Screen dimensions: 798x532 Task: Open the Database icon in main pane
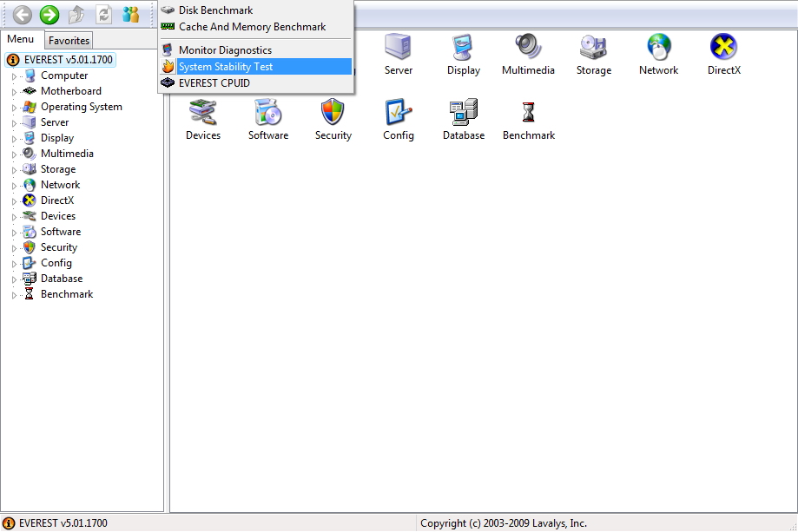pos(464,112)
